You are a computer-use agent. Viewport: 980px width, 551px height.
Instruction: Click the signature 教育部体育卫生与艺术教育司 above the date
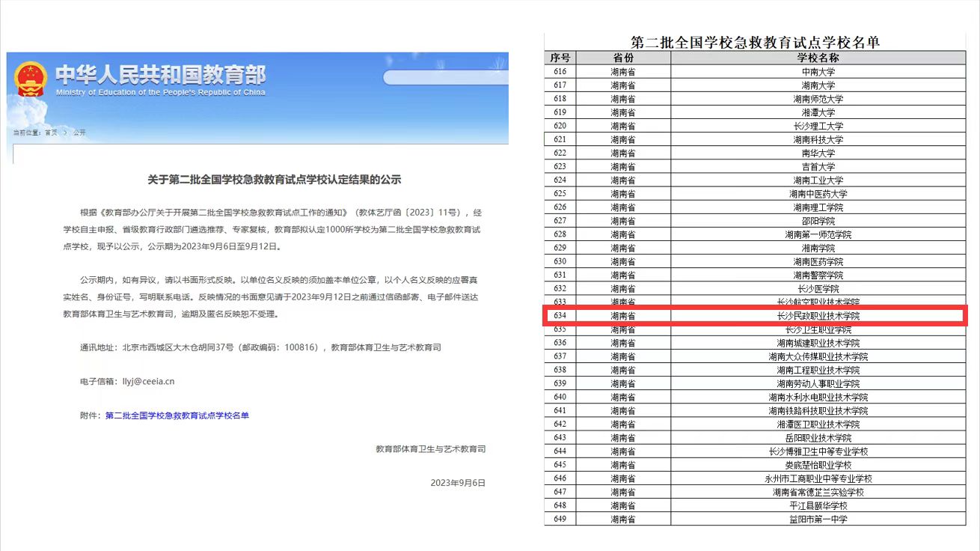tap(430, 449)
